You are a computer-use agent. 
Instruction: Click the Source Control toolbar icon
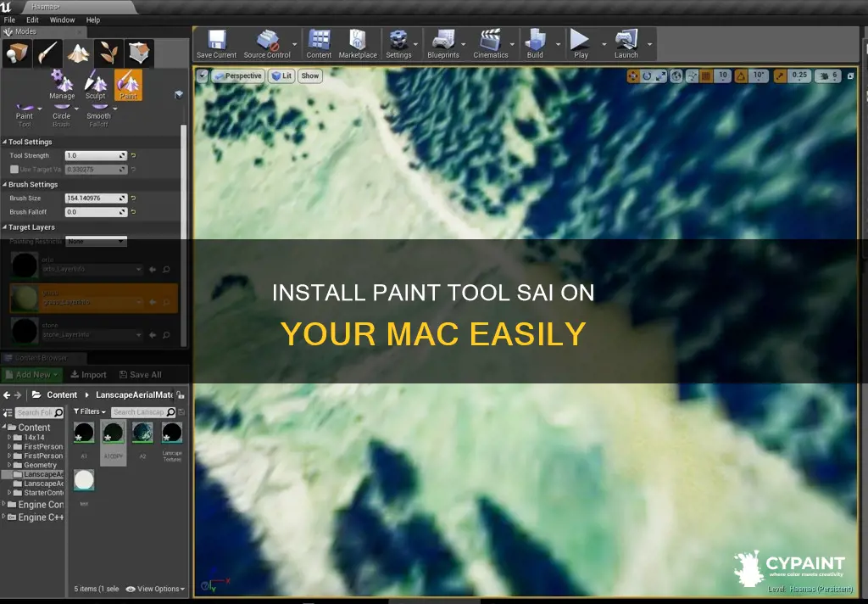(x=267, y=44)
